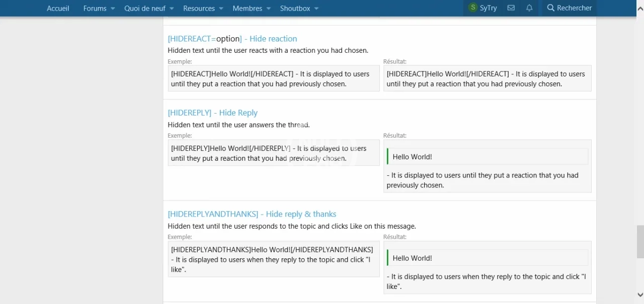Screen dimensions: 644x304
Task: Open the [HIDEREPLYANDTHANKS] heading link
Action: [x=252, y=214]
